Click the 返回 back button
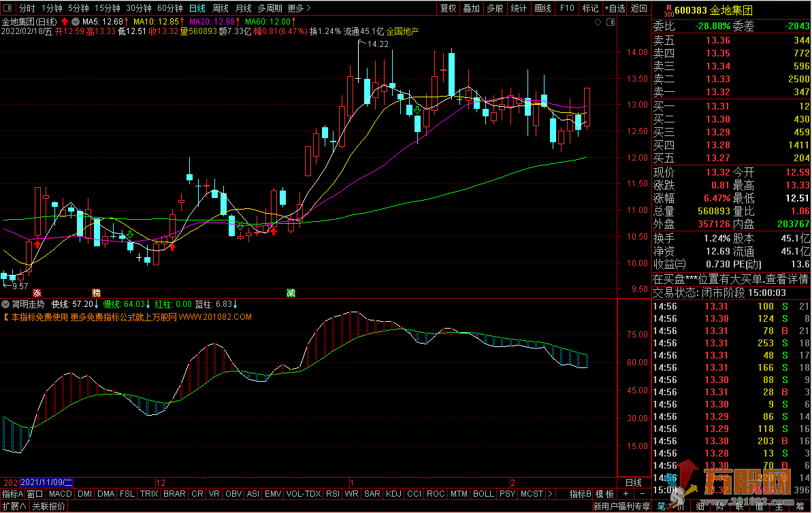812x513 pixels. pyautogui.click(x=639, y=8)
